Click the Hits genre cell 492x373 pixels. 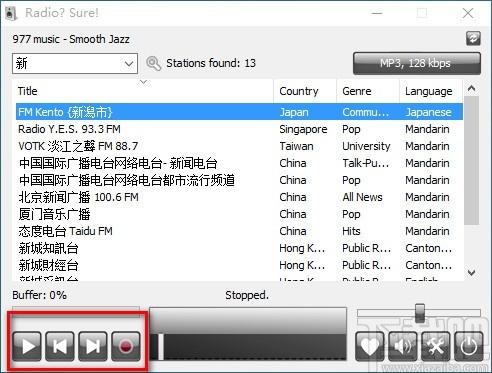(351, 231)
